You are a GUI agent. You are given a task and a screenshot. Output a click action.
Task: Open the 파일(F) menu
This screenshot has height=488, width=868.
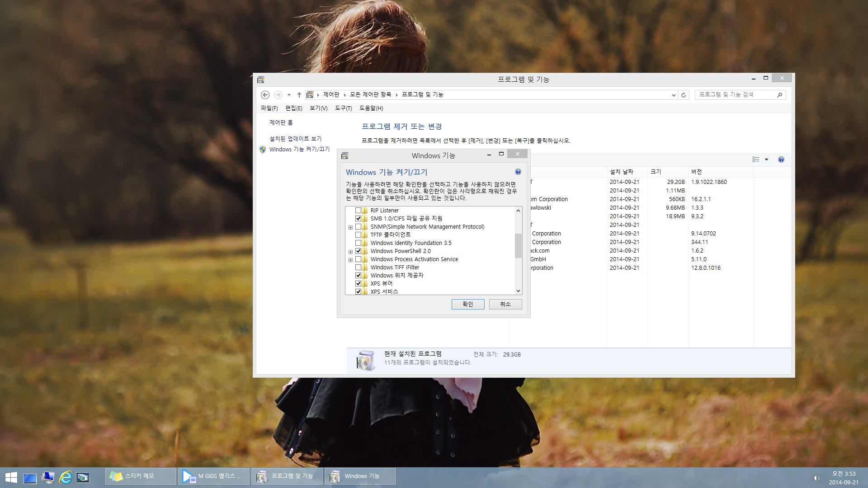click(269, 108)
